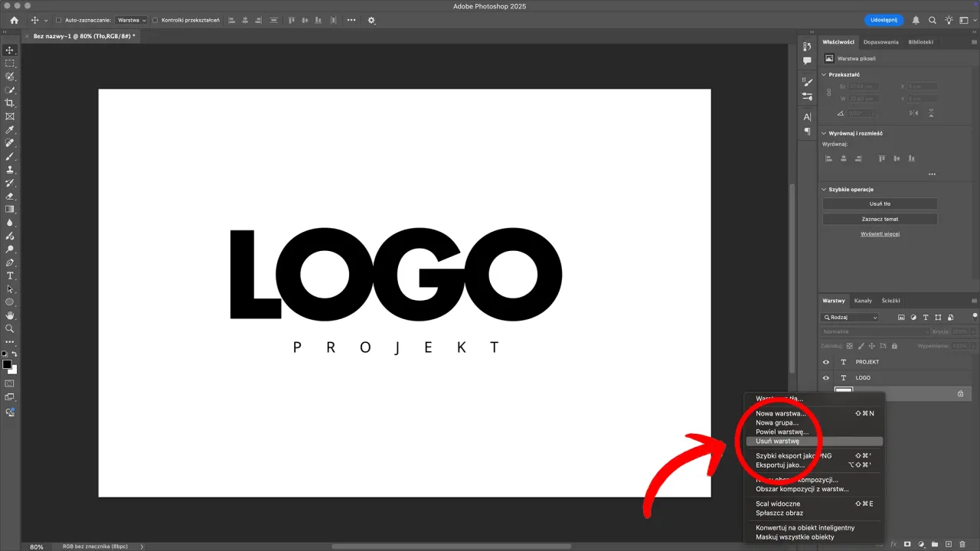
Task: Open the Warstwa selection dropdown in options bar
Action: (132, 20)
